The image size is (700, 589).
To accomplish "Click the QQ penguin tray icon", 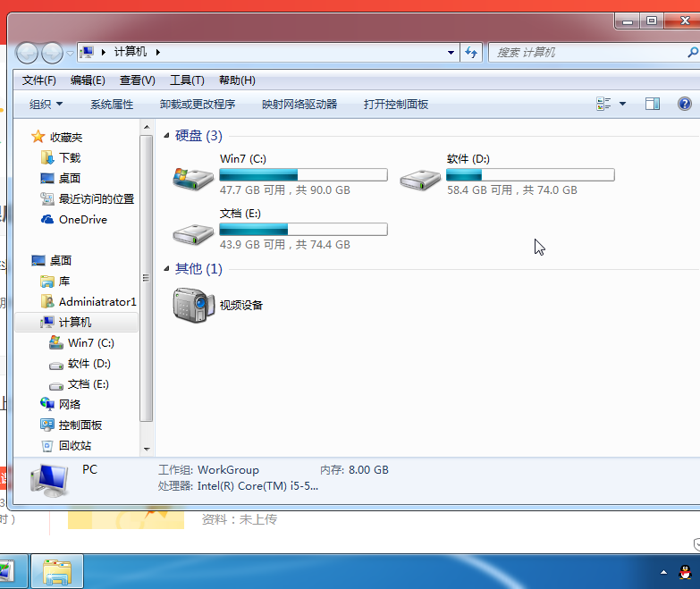I will [684, 571].
